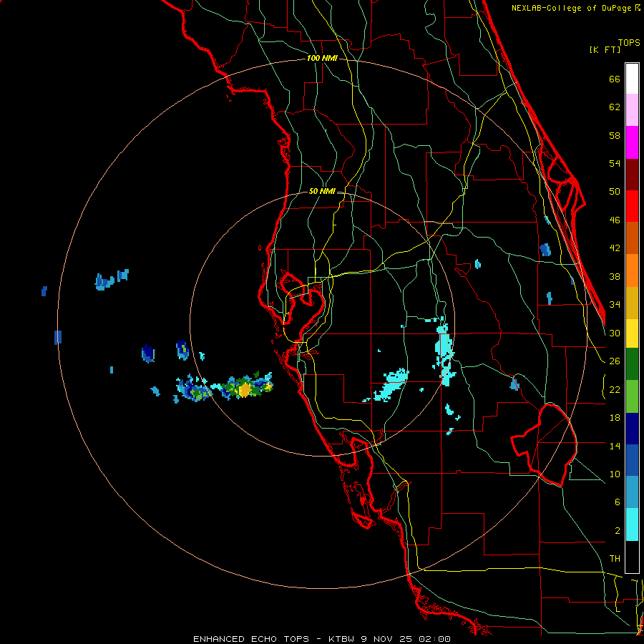Click the '62' legend value
The height and width of the screenshot is (644, 644).
(615, 107)
